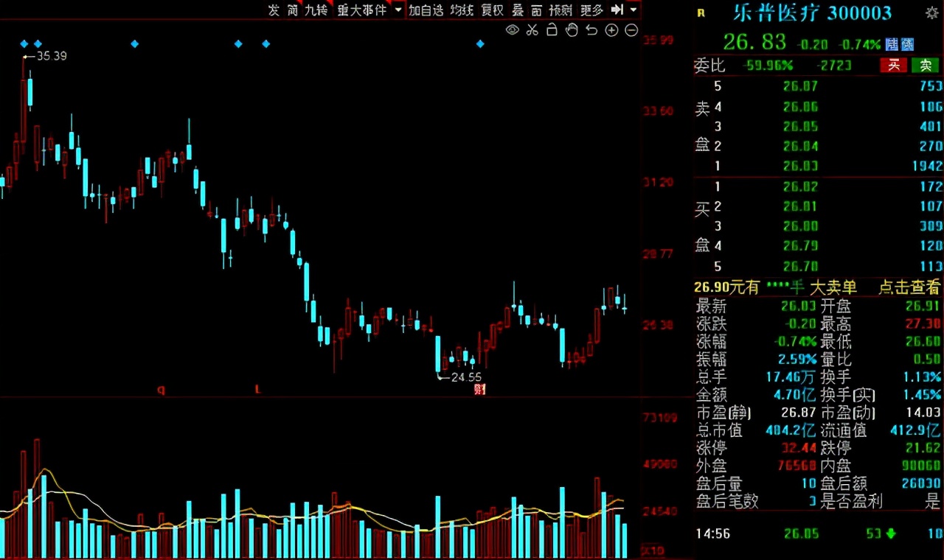Click the 开盘 opening price value 26.91
This screenshot has height=560, width=944.
tap(923, 306)
